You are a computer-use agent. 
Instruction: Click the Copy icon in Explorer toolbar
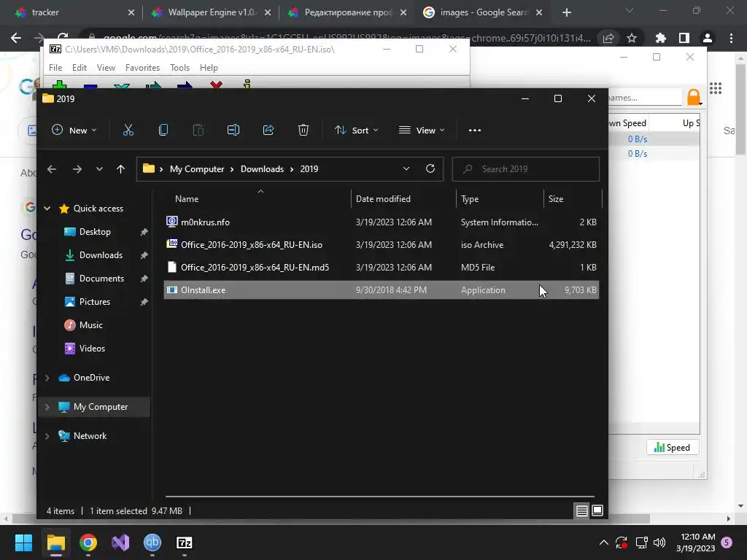(x=163, y=130)
